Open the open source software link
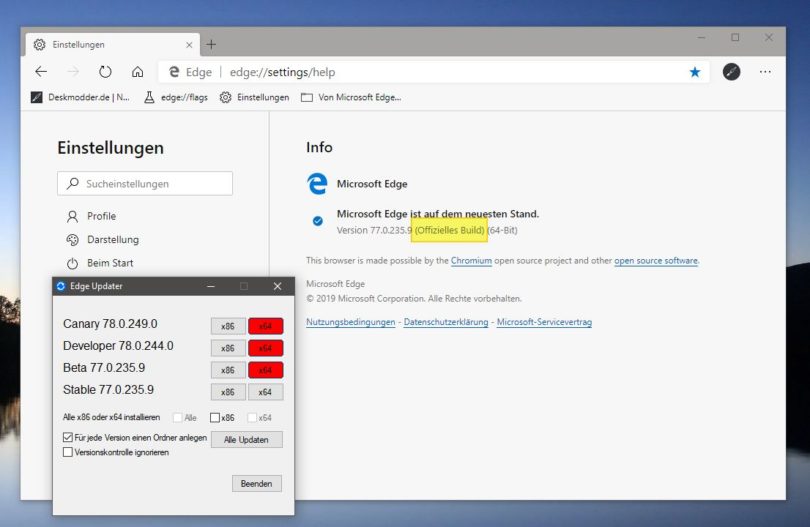This screenshot has height=527, width=810. click(x=656, y=260)
